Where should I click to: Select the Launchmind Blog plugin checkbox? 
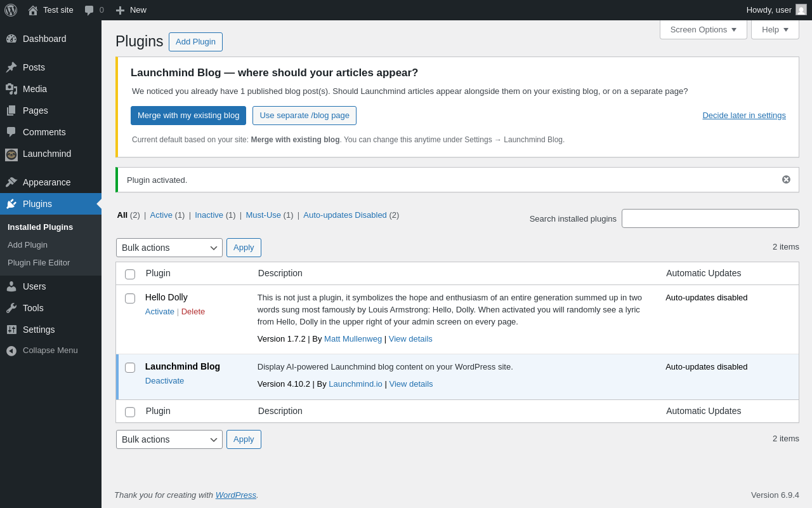130,368
